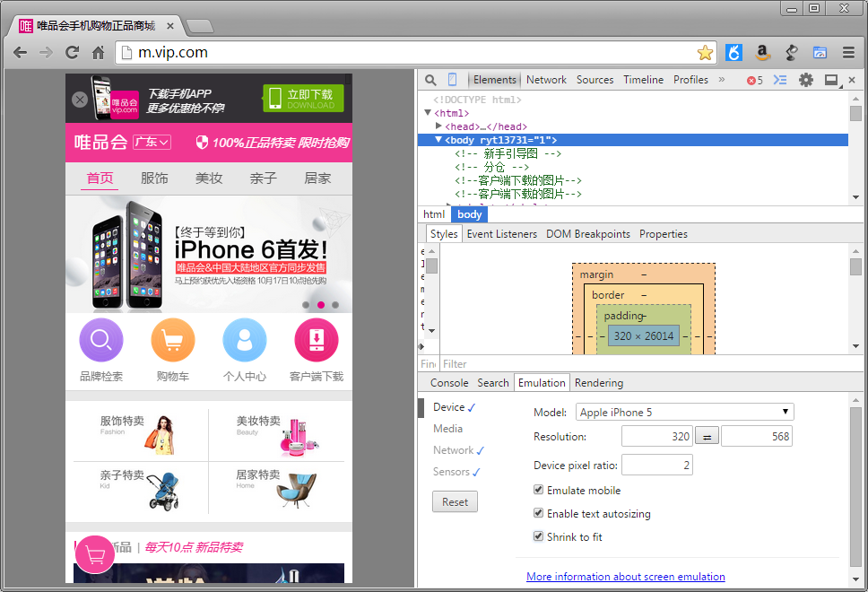Image resolution: width=868 pixels, height=592 pixels.
Task: Select the Event Listeners sidebar tab
Action: coord(502,234)
